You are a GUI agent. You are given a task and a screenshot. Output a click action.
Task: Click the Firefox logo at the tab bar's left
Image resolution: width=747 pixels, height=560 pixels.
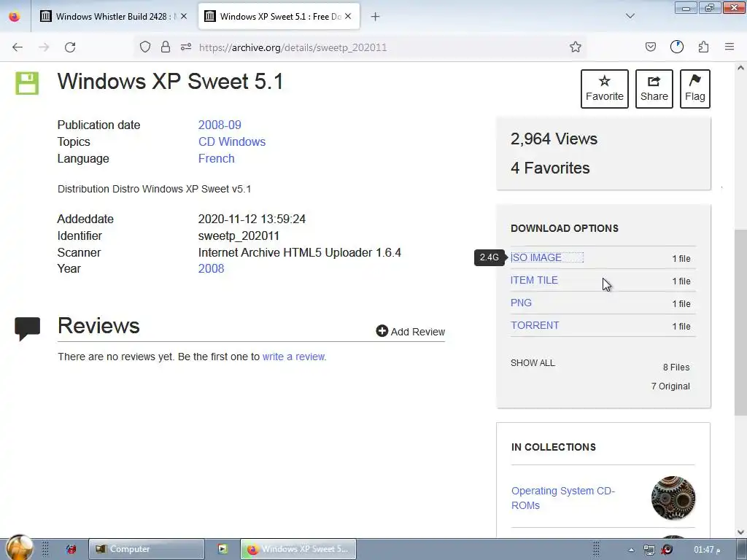coord(15,16)
